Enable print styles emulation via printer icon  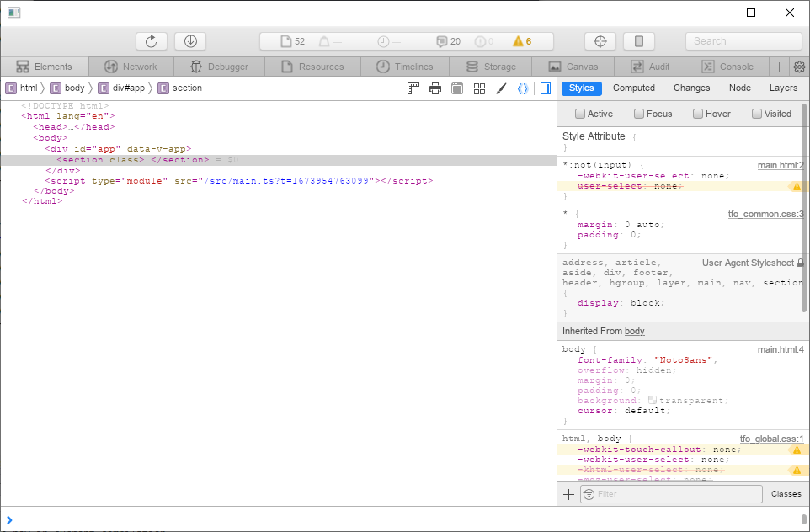coord(435,88)
